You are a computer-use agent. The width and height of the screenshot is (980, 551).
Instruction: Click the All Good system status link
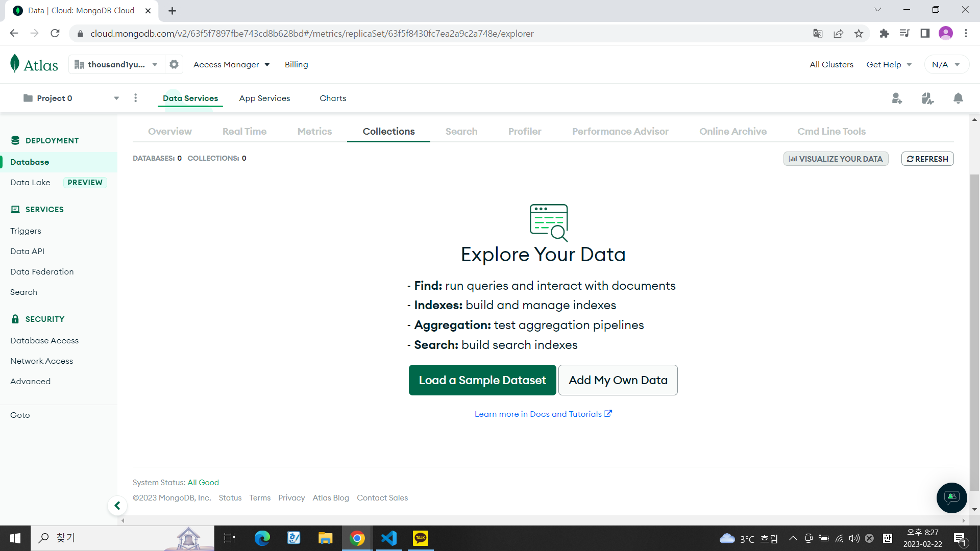pos(203,482)
